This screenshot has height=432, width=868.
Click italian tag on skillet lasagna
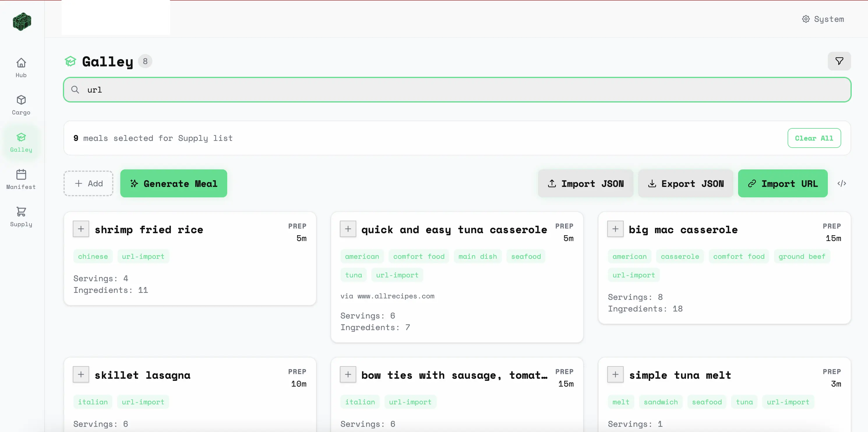(x=93, y=402)
